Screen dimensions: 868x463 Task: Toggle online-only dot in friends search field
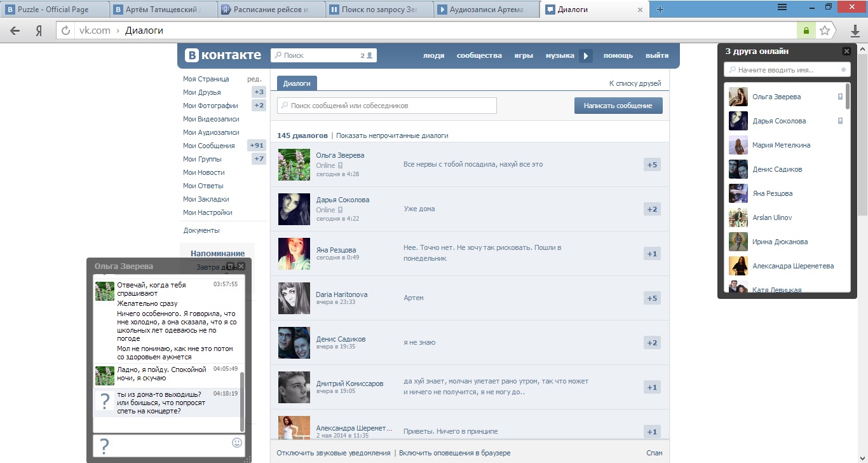tap(843, 70)
